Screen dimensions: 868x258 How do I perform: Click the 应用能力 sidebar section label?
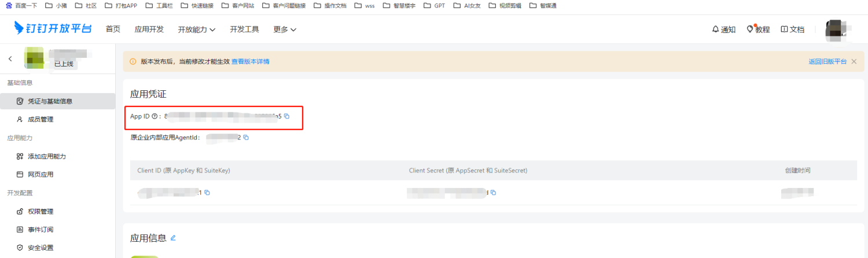(20, 138)
